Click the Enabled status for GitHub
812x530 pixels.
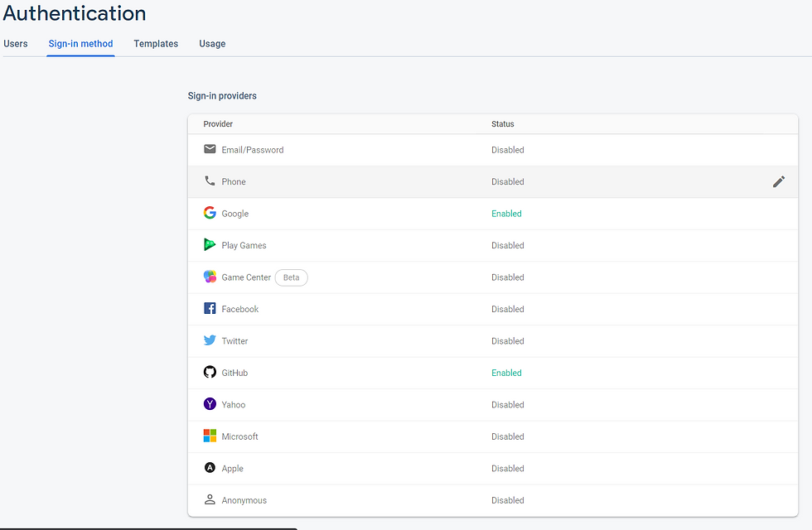pos(506,373)
